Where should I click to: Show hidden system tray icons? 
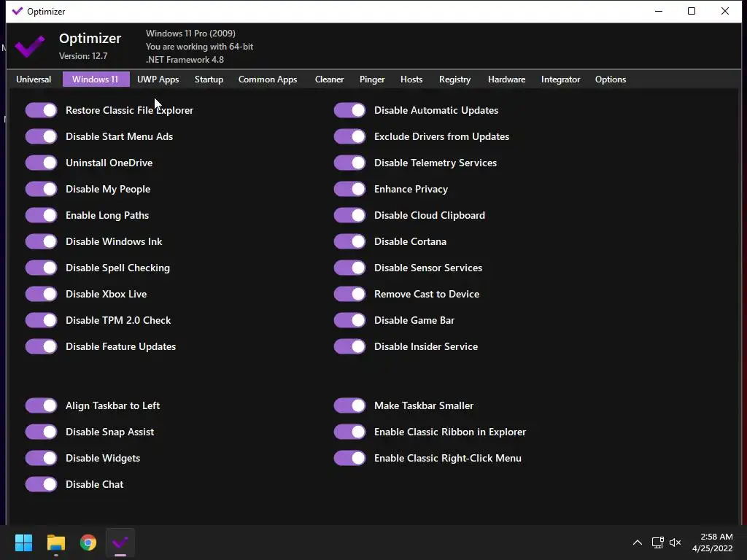coord(638,542)
